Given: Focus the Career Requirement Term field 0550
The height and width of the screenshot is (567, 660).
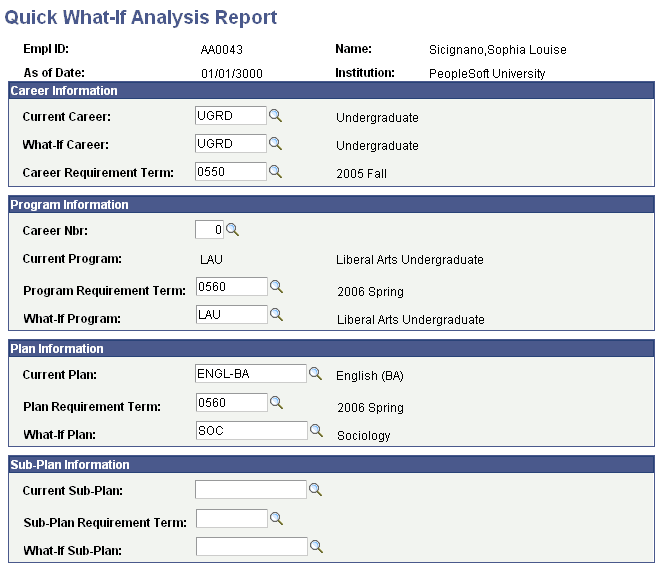Looking at the screenshot, I should click(x=231, y=172).
